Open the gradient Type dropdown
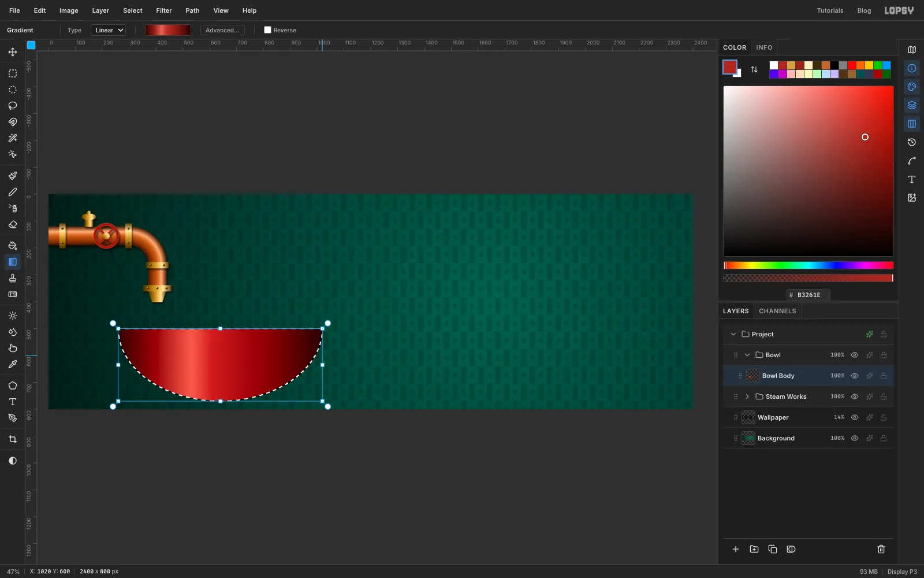Screen dimensions: 924x578 [108, 30]
